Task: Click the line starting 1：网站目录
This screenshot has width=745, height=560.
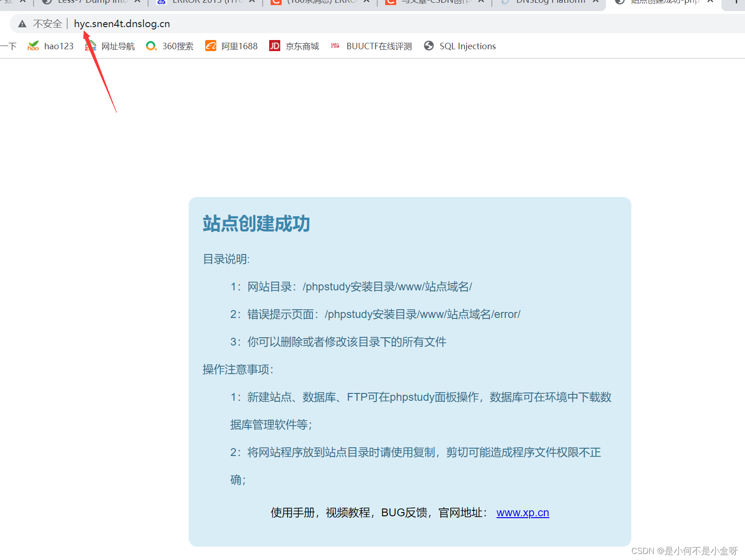Action: click(351, 287)
